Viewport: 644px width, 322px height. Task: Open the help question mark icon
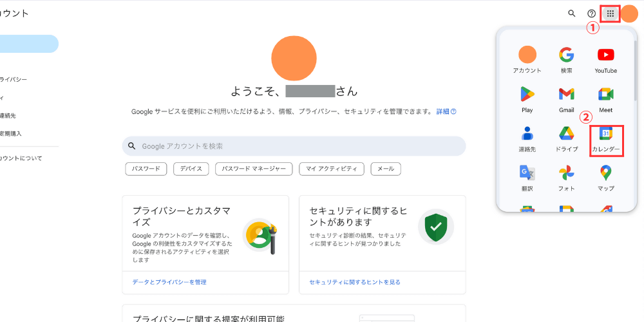(591, 14)
